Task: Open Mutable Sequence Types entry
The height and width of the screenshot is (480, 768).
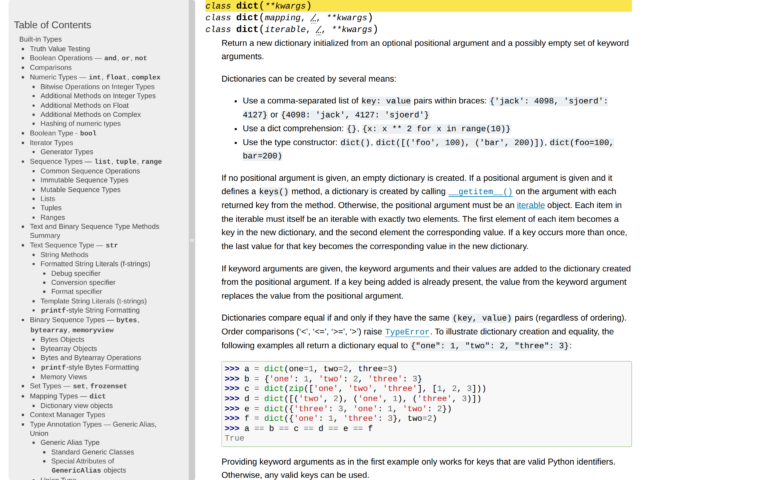Action: click(x=80, y=190)
